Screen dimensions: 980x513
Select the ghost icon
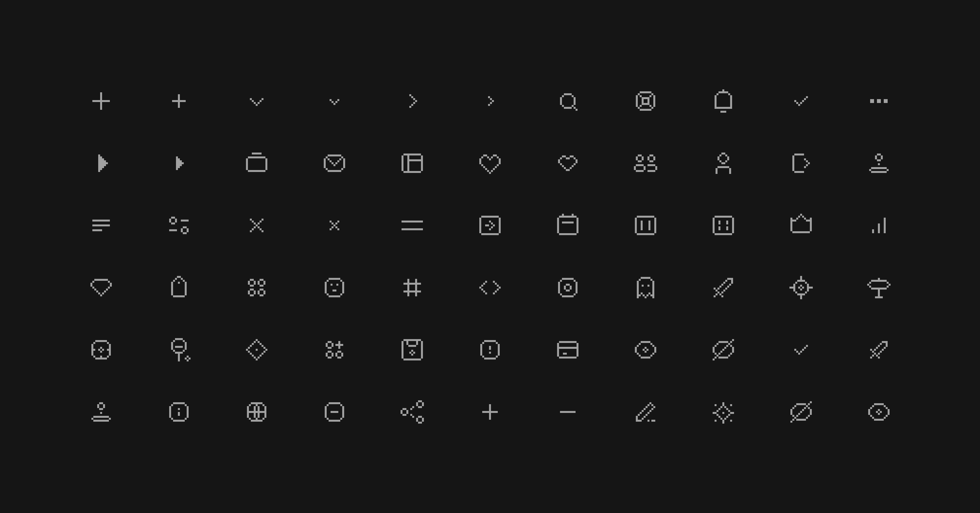[x=646, y=288]
